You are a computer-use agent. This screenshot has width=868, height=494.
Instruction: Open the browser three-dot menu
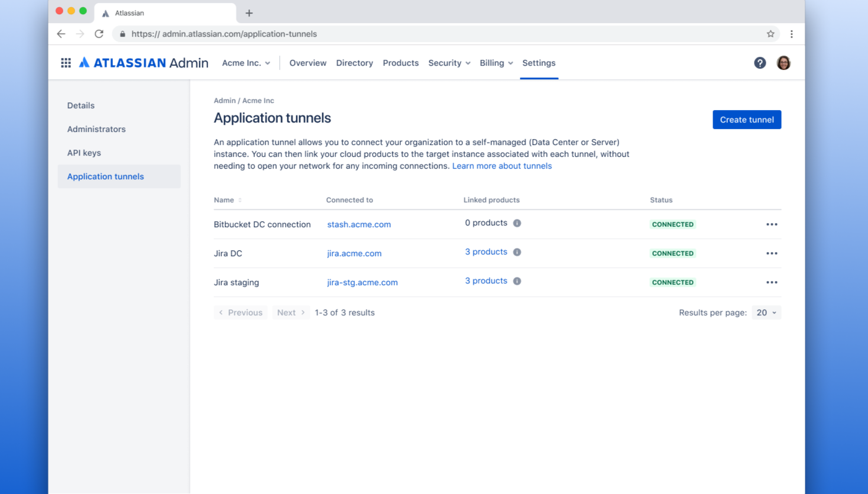[792, 34]
